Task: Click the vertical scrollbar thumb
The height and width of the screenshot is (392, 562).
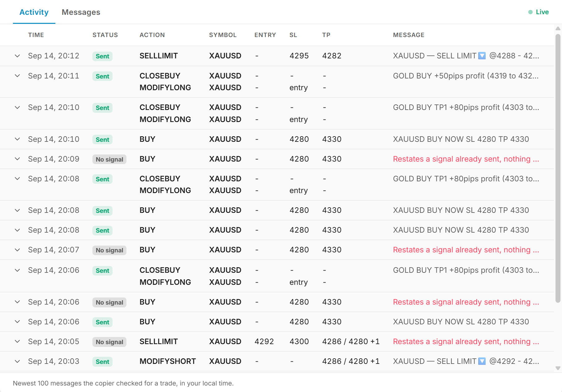Action: click(558, 168)
